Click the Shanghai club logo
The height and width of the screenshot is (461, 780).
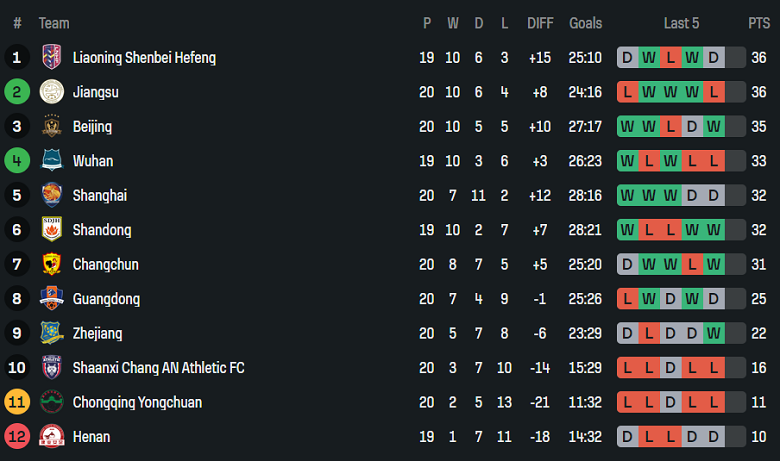pos(51,196)
